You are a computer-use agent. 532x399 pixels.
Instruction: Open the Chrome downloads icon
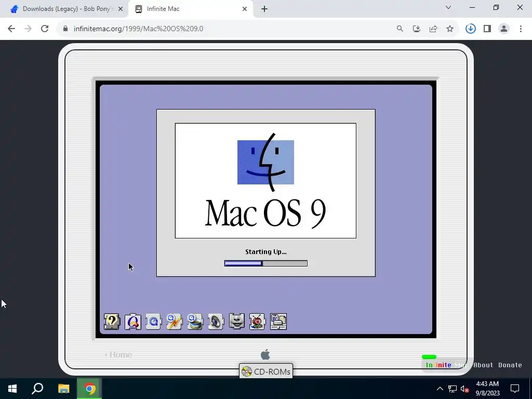pos(471,29)
